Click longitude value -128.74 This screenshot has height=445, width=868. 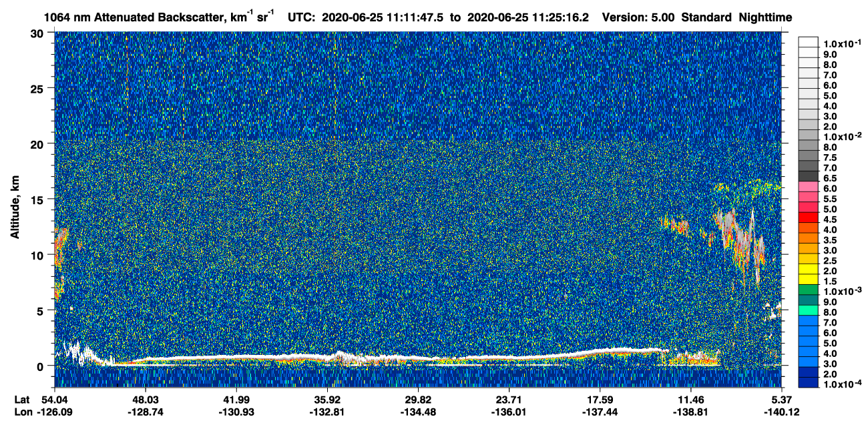(145, 412)
